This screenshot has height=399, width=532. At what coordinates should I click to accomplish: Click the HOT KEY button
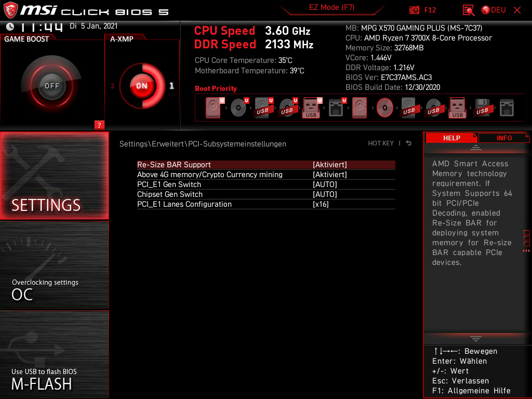click(x=381, y=143)
